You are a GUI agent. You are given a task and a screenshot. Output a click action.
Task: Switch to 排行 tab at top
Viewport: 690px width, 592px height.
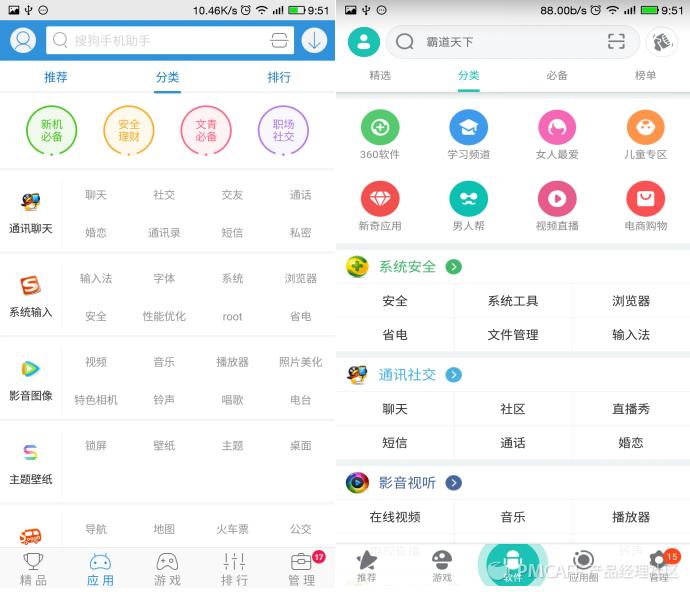tap(279, 77)
